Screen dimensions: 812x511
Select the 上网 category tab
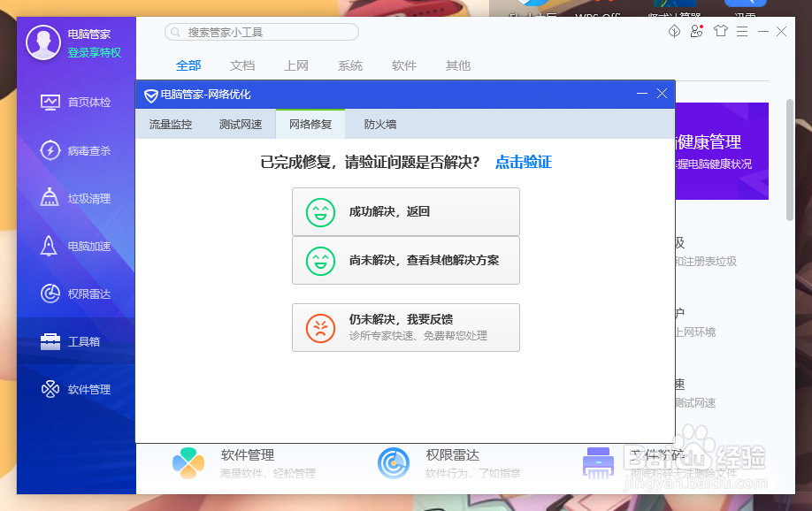(x=296, y=65)
